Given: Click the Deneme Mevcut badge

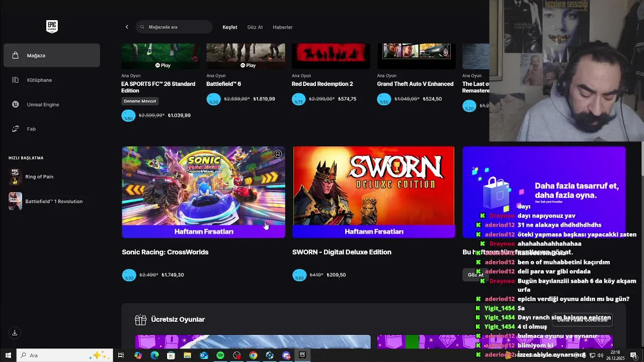Looking at the screenshot, I should (x=140, y=101).
